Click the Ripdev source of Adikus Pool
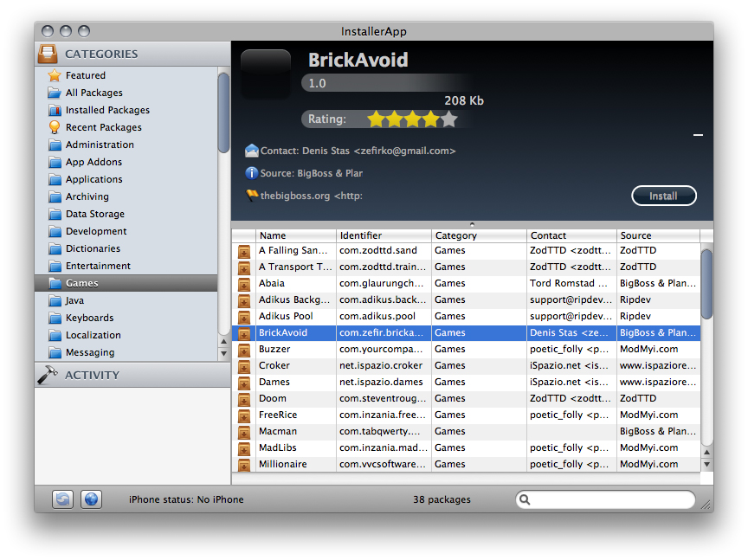Viewport: 748px width, 560px height. (658, 316)
